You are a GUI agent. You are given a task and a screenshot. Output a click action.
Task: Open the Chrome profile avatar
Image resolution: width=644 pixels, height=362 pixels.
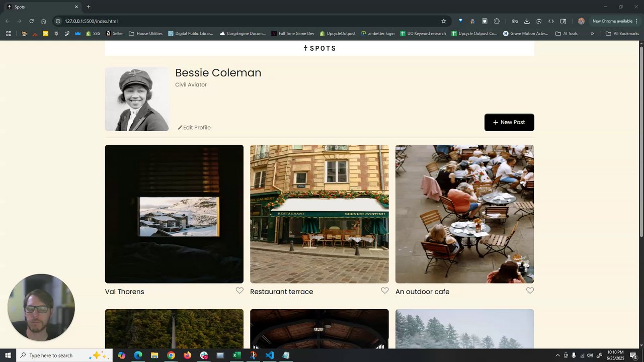click(x=581, y=21)
